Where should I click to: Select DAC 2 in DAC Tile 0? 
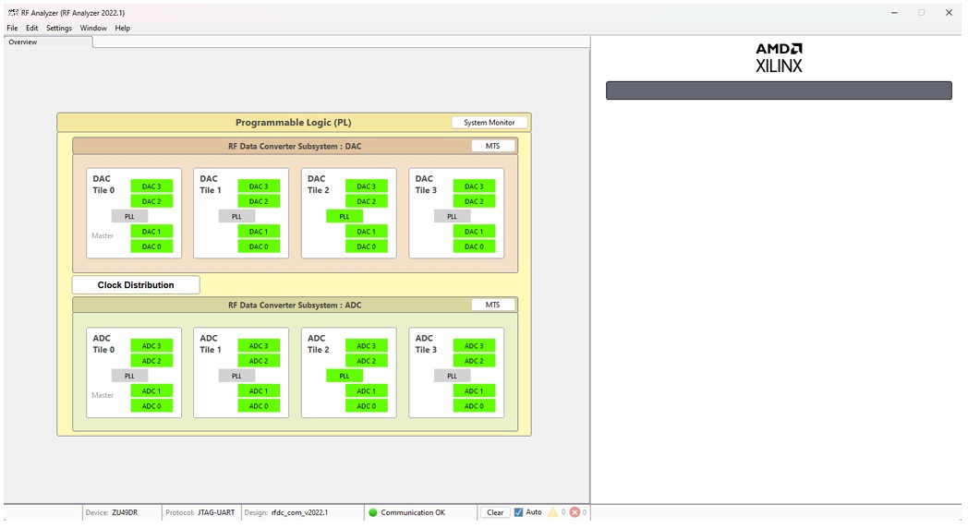click(x=151, y=201)
